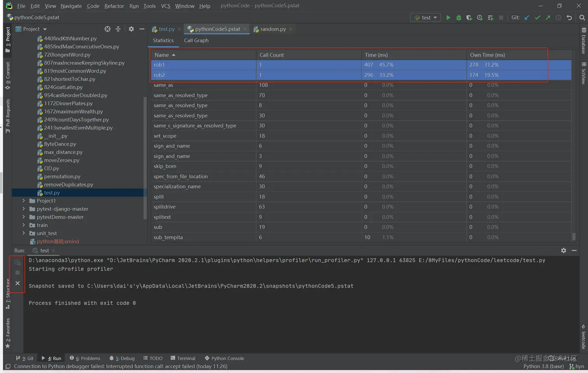Image resolution: width=588 pixels, height=373 pixels.
Task: Click the locate file target icon in Project panel
Action: click(107, 29)
